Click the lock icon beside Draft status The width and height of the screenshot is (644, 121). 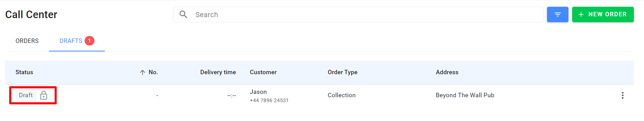[x=44, y=95]
